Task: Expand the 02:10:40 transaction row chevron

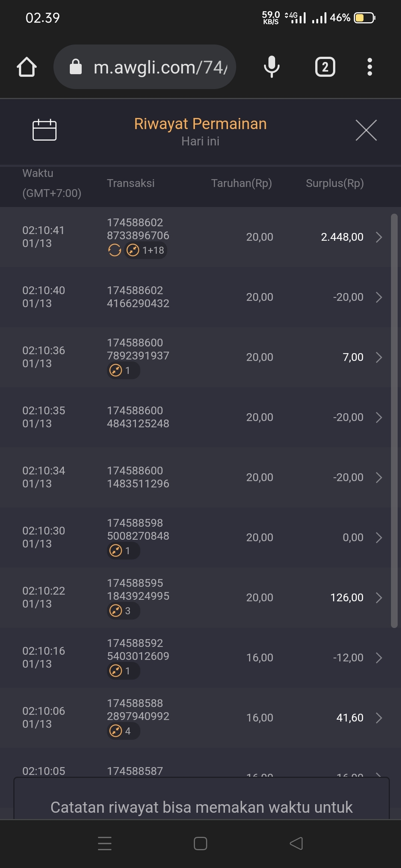Action: (x=379, y=297)
